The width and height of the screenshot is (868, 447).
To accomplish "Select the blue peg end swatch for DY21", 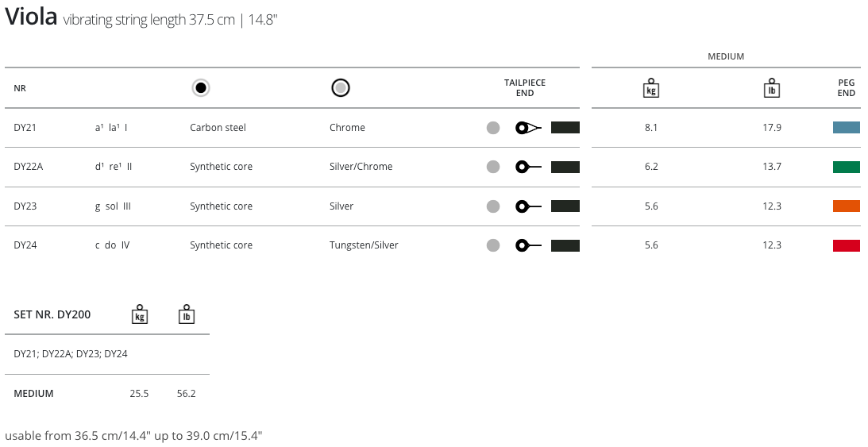I will [847, 127].
